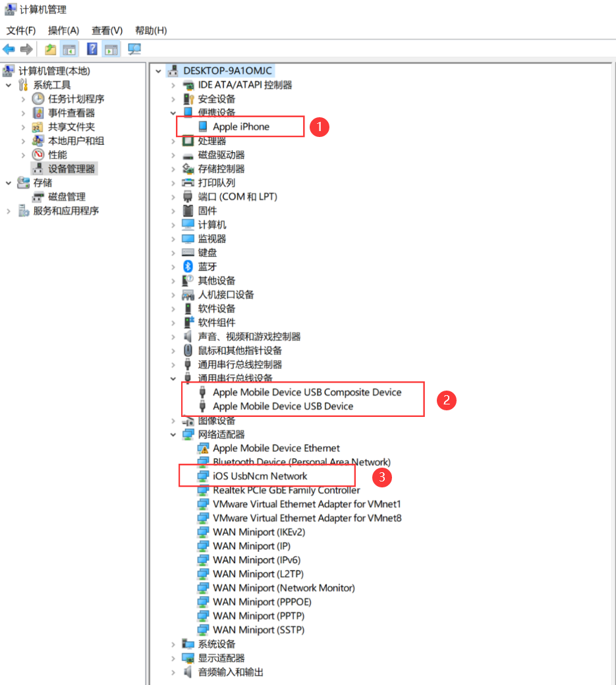
Task: Click the Up one level folder icon
Action: click(x=51, y=49)
